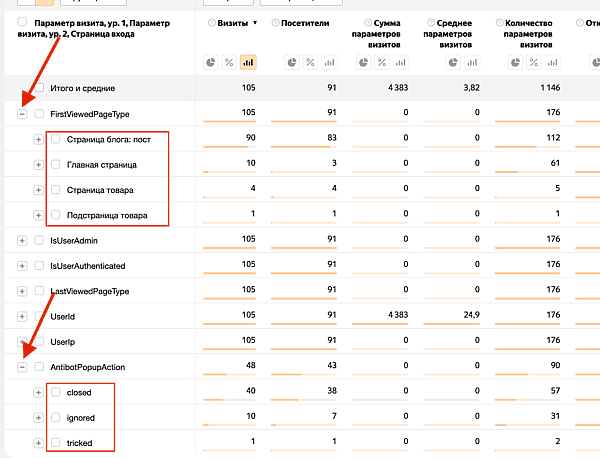600x458 pixels.
Task: Expand the UserId row
Action: (22, 316)
